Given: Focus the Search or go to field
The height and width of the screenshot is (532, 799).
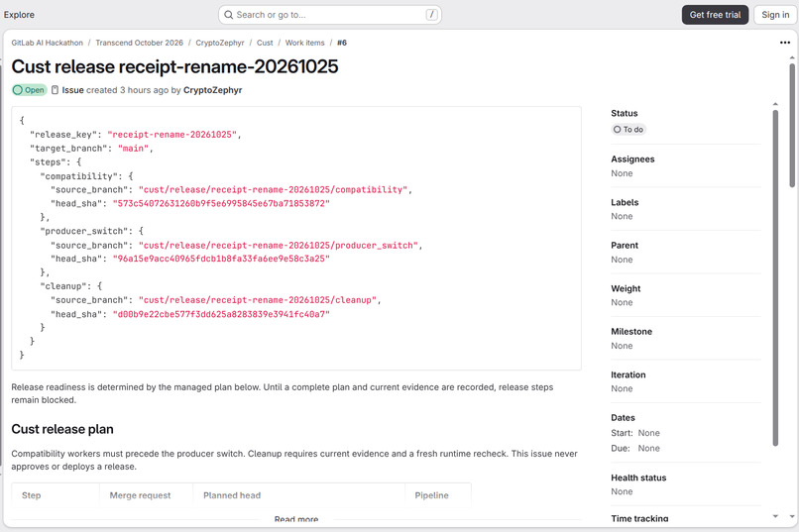Looking at the screenshot, I should 330,15.
